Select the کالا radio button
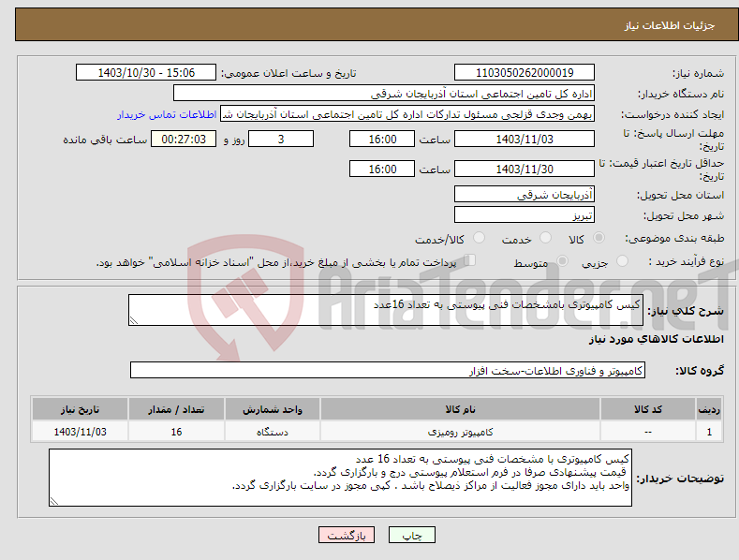The width and height of the screenshot is (739, 560). (x=599, y=238)
